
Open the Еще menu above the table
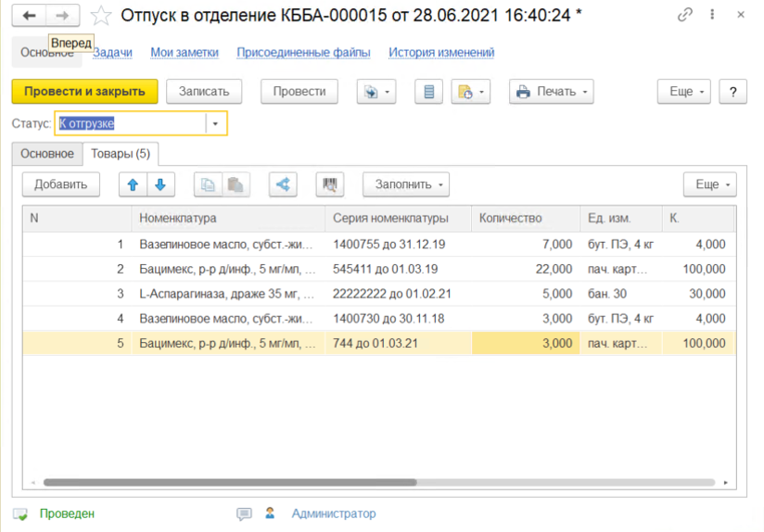click(709, 184)
